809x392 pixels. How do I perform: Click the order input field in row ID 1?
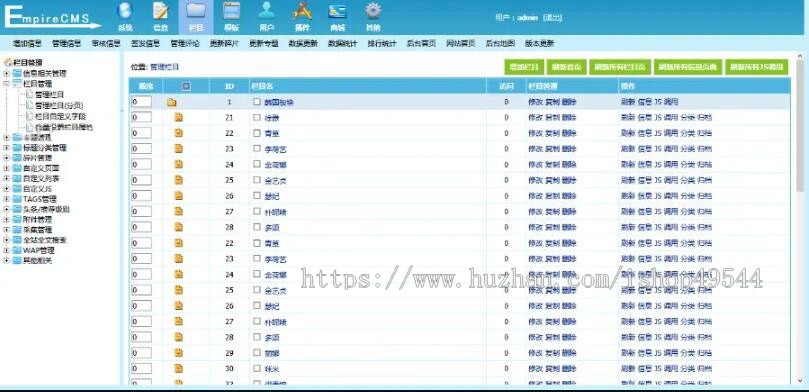[x=141, y=102]
